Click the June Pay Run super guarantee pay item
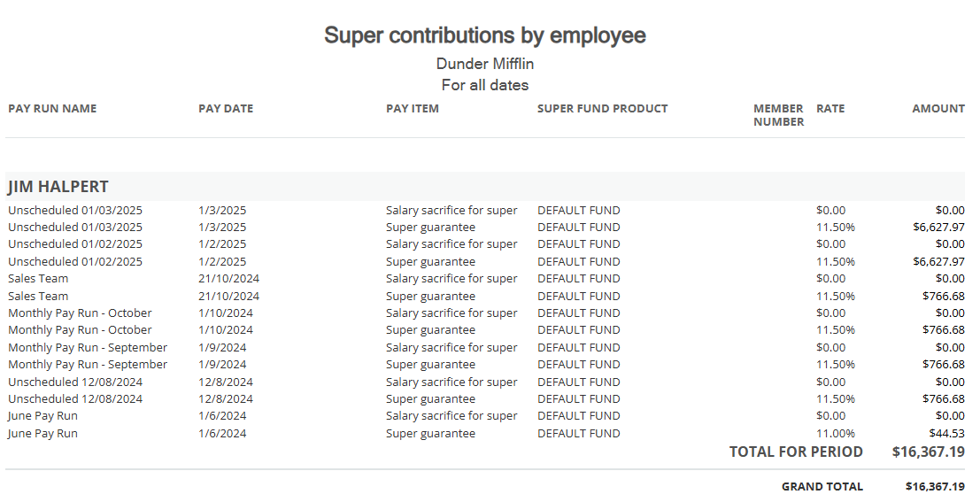 430,434
